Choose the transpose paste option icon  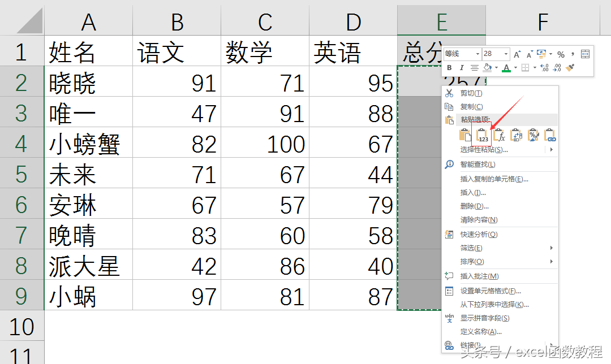517,135
